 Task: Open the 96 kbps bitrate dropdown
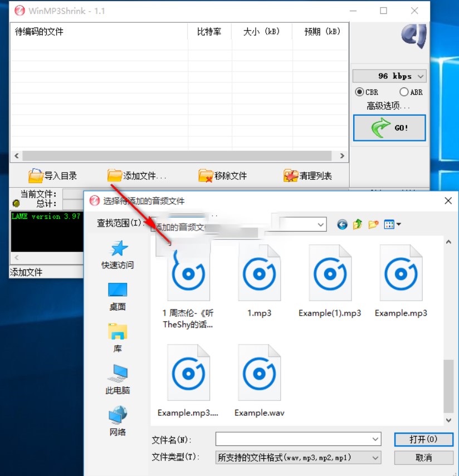point(389,76)
